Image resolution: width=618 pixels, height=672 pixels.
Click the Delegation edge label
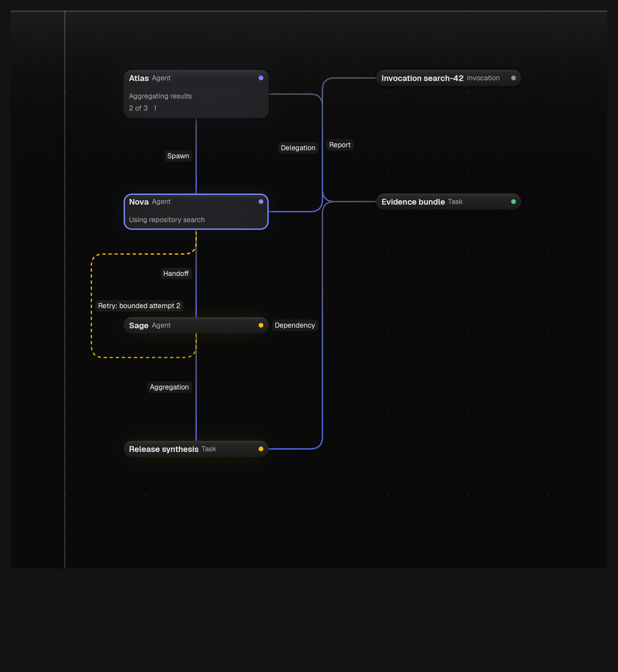(x=298, y=148)
